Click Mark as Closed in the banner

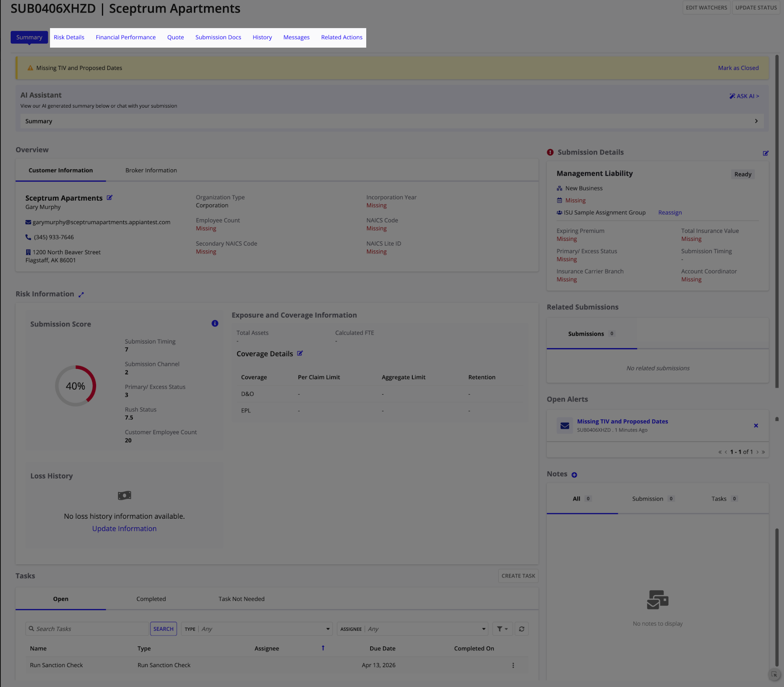pos(738,68)
